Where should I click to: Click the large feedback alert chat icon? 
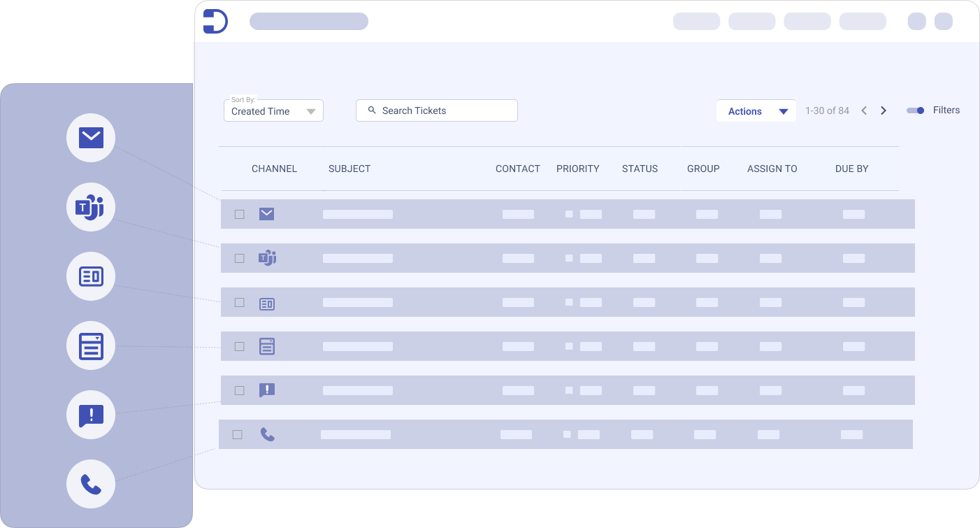(91, 415)
